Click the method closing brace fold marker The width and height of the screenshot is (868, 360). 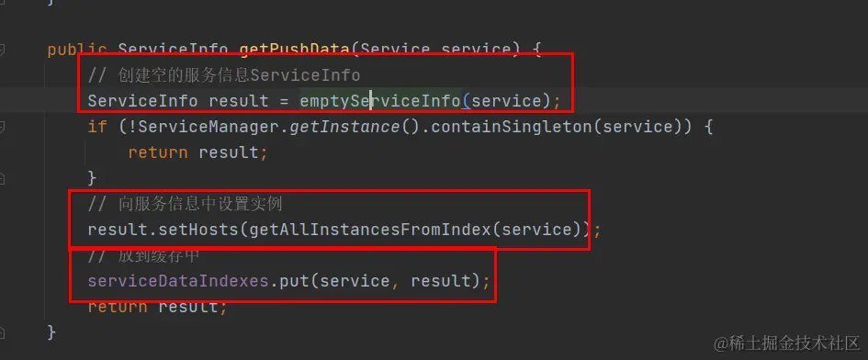point(2,332)
